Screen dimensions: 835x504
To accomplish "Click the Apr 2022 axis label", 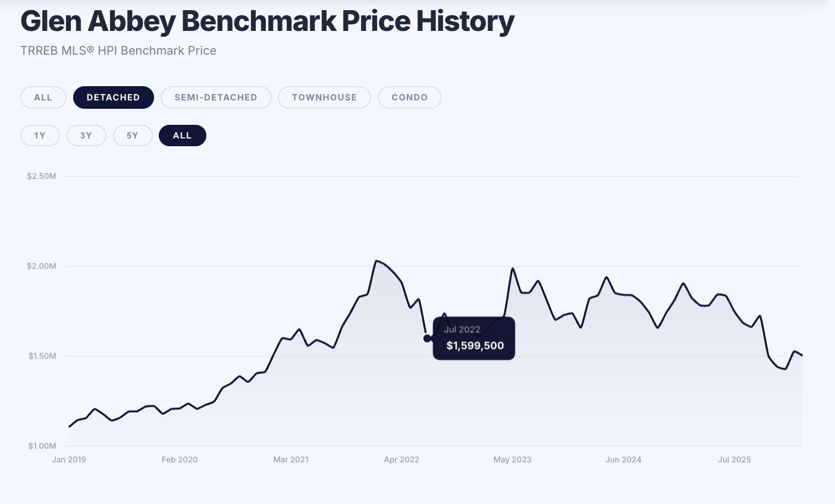I will tap(401, 459).
